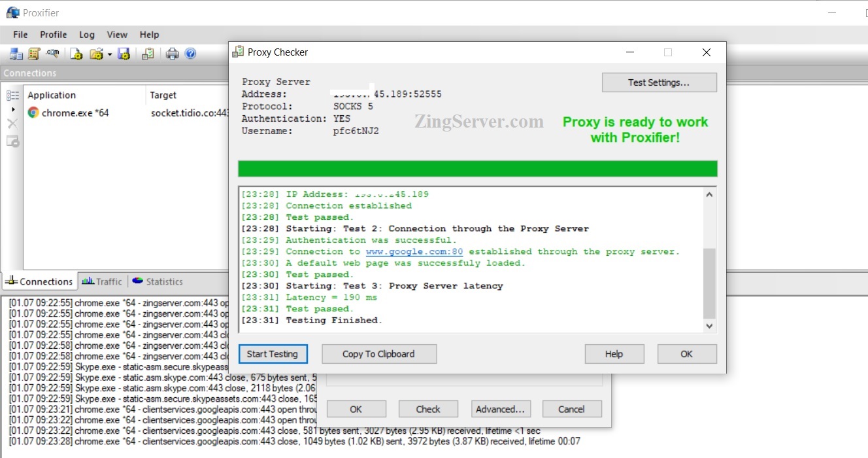Click the test log scrollbar down arrow
Screen dimensions: 868x458
[709, 326]
